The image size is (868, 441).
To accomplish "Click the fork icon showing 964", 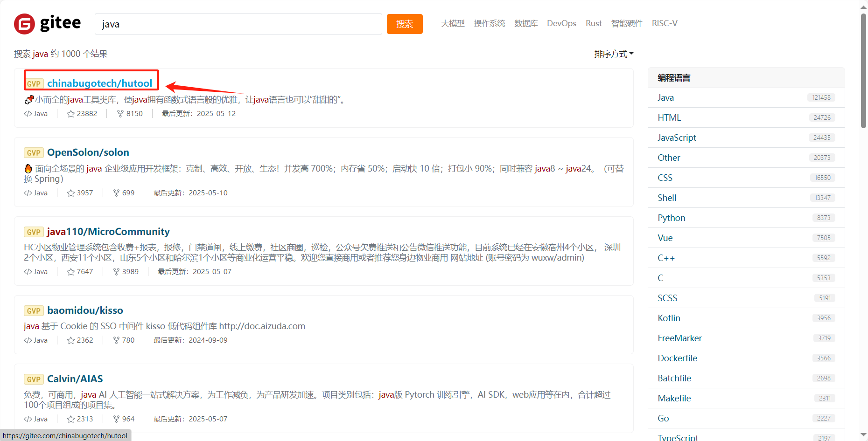I will 116,419.
